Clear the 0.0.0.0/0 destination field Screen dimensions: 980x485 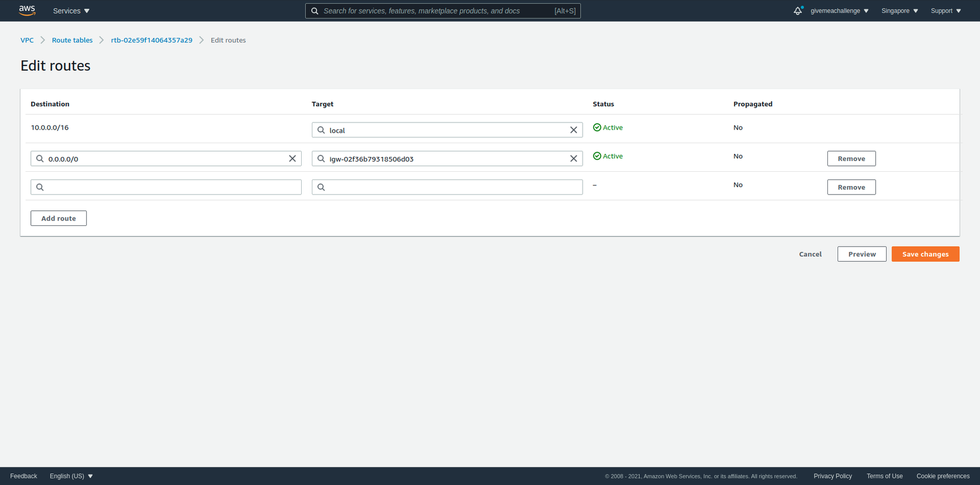tap(292, 159)
